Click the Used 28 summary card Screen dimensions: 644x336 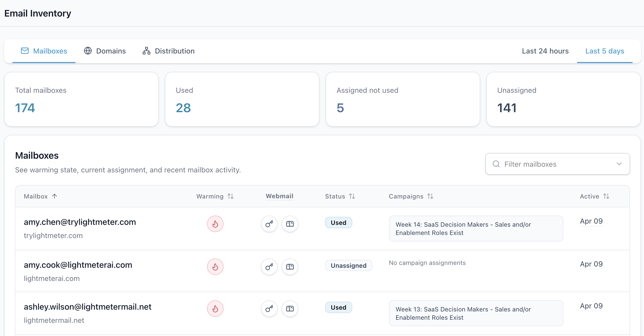pos(242,99)
